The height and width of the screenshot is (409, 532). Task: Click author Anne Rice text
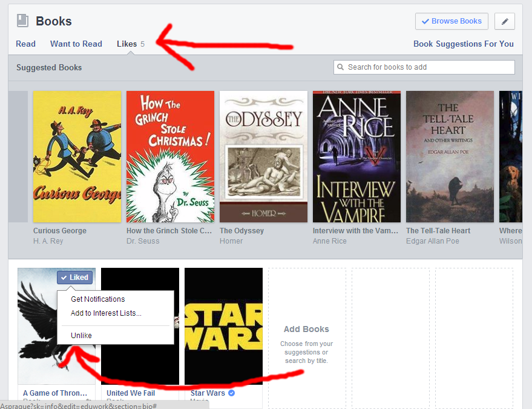point(329,241)
